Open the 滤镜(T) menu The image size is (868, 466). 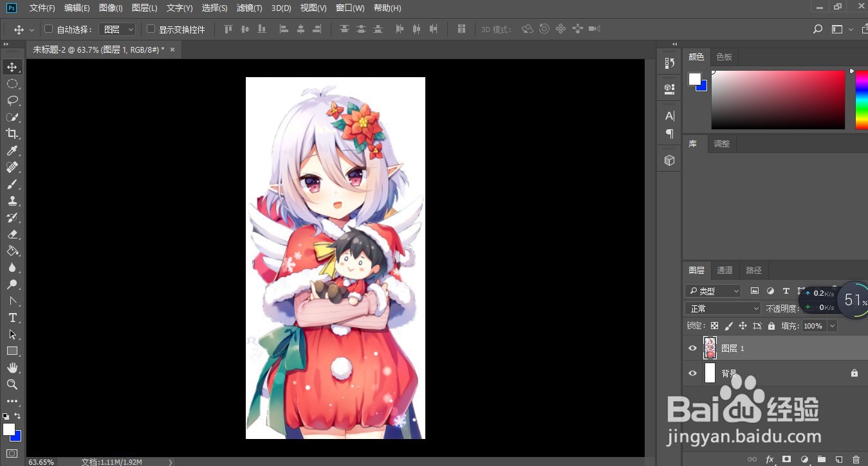pyautogui.click(x=250, y=8)
